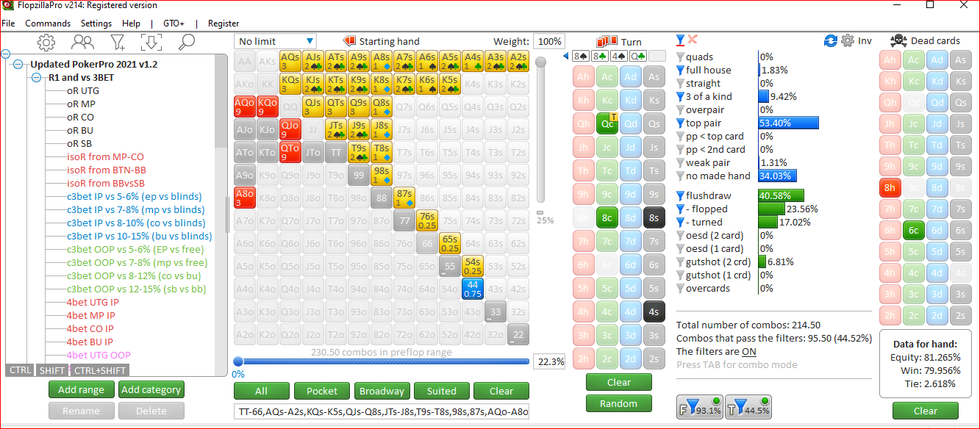Open the File menu
The height and width of the screenshot is (429, 980).
8,24
